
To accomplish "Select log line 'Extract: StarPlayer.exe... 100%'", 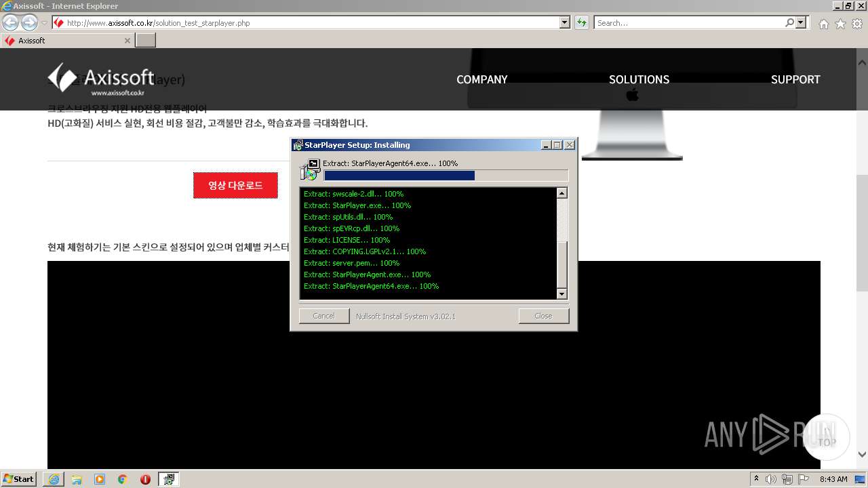I will [357, 205].
